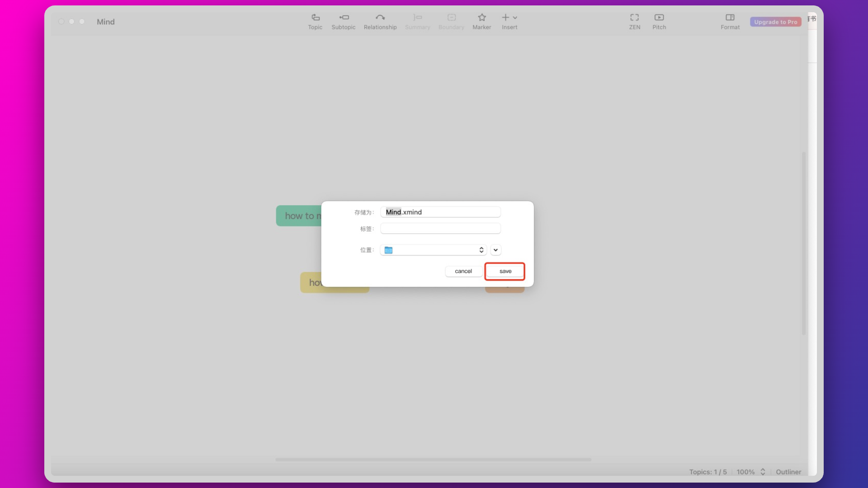The width and height of the screenshot is (868, 488).
Task: Open the location folder dropdown
Action: (x=433, y=250)
